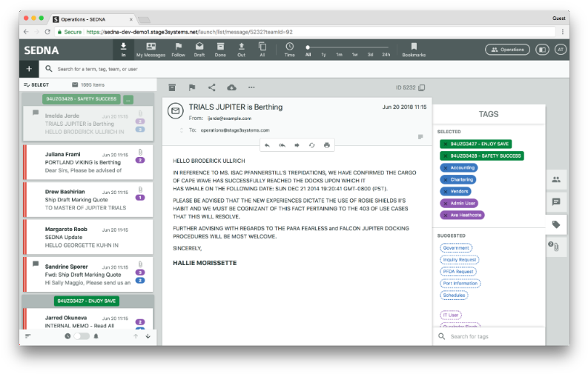Show Out sent messages
The height and width of the screenshot is (374, 588).
click(x=242, y=50)
